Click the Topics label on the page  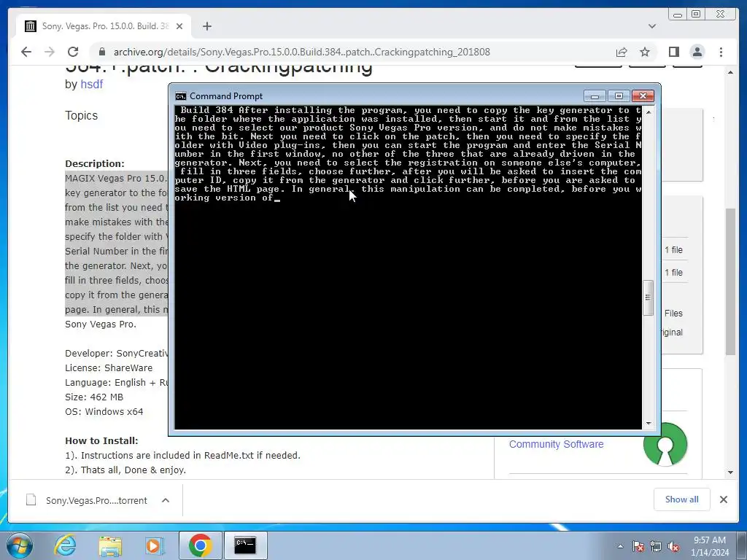[x=81, y=116]
